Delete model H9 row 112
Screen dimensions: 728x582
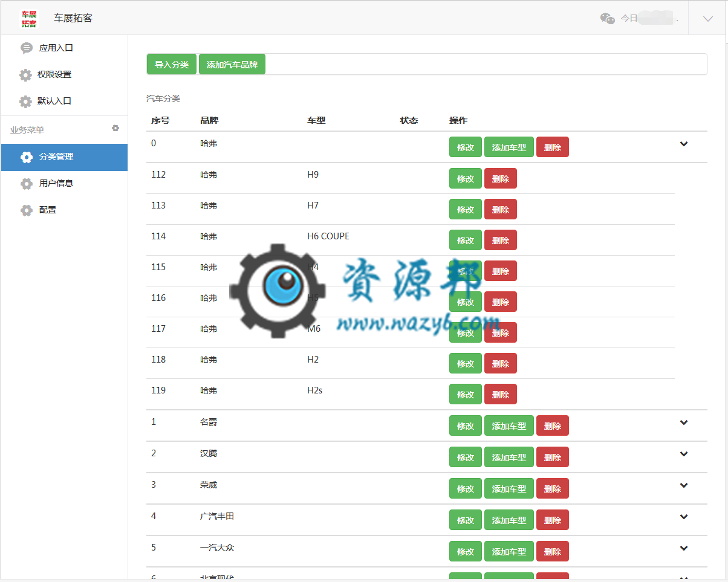pyautogui.click(x=501, y=178)
